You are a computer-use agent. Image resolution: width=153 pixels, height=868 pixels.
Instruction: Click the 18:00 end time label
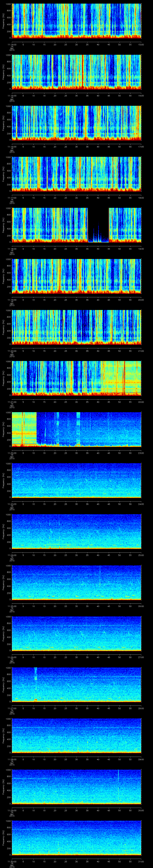(141, 198)
